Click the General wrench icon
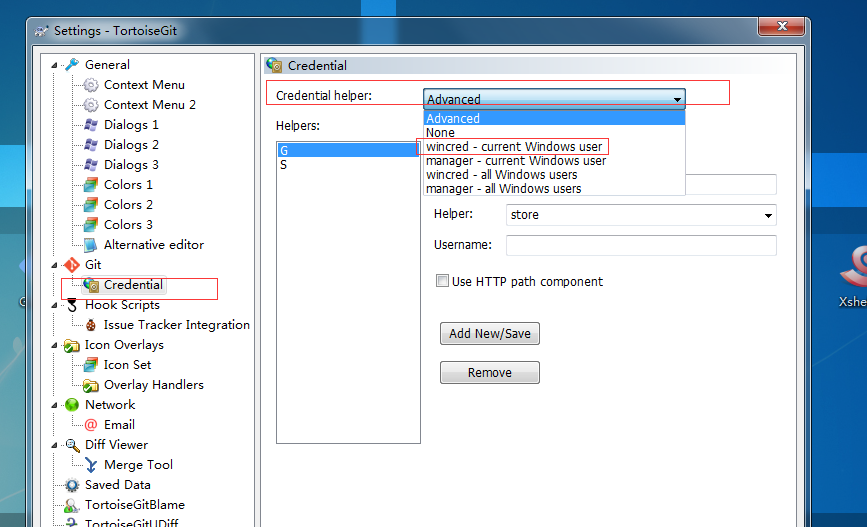867x527 pixels. [x=72, y=65]
